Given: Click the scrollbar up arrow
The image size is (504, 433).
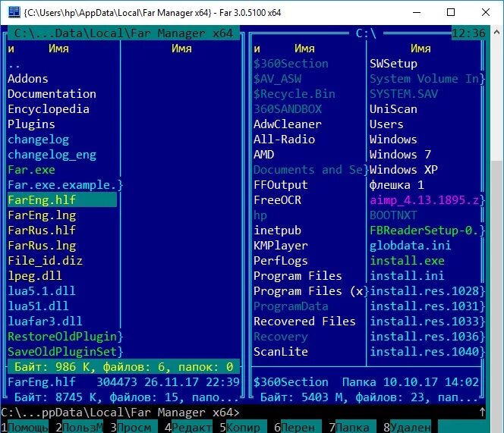Looking at the screenshot, I should point(497,32).
